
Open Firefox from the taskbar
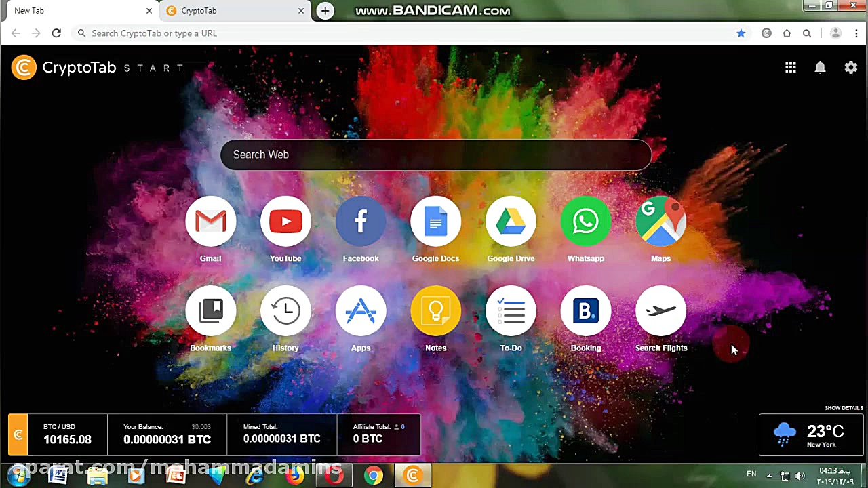[x=294, y=475]
